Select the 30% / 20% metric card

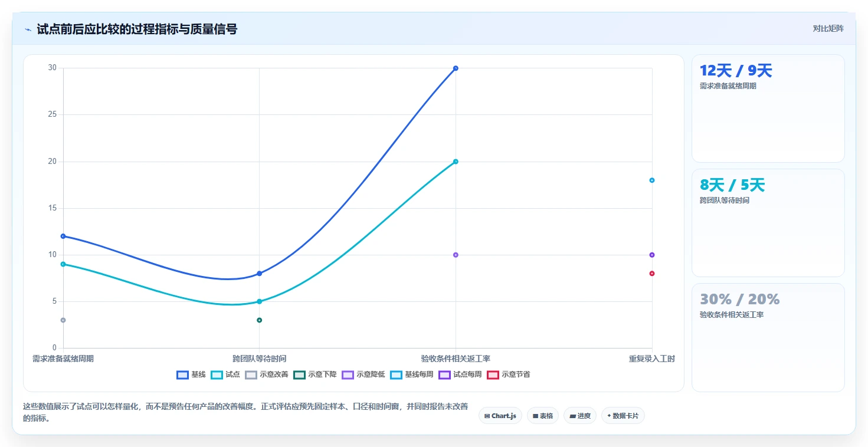coord(768,337)
